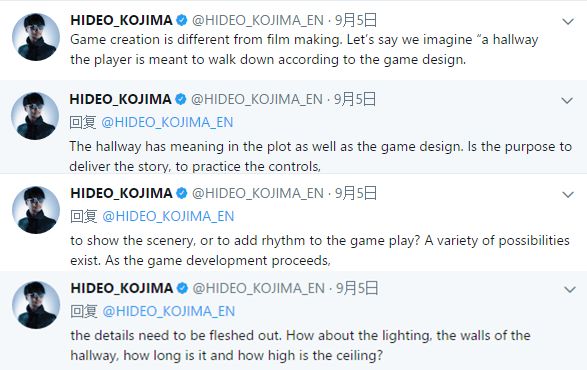Open avatar on 'to show the scenery' tweet
The height and width of the screenshot is (370, 587).
36,210
